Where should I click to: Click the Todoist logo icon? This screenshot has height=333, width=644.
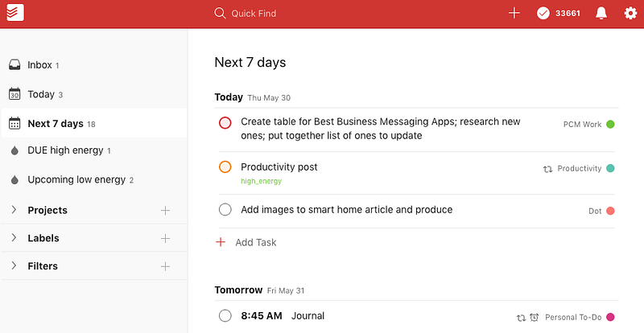[x=14, y=13]
